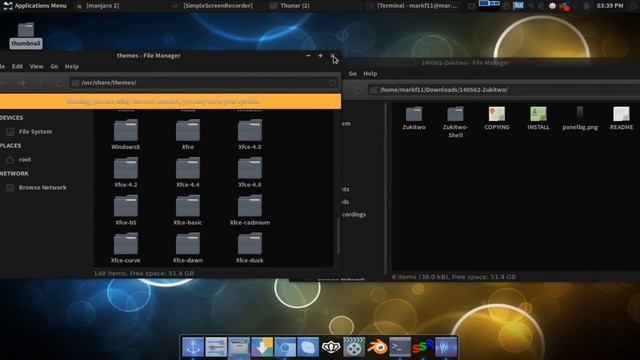The image size is (640, 360).
Task: Open the thumbnail folder on desktop
Action: pyautogui.click(x=26, y=35)
